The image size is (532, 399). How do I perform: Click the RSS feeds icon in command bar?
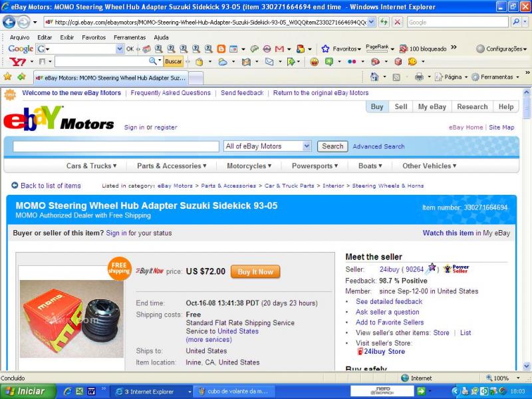point(396,77)
